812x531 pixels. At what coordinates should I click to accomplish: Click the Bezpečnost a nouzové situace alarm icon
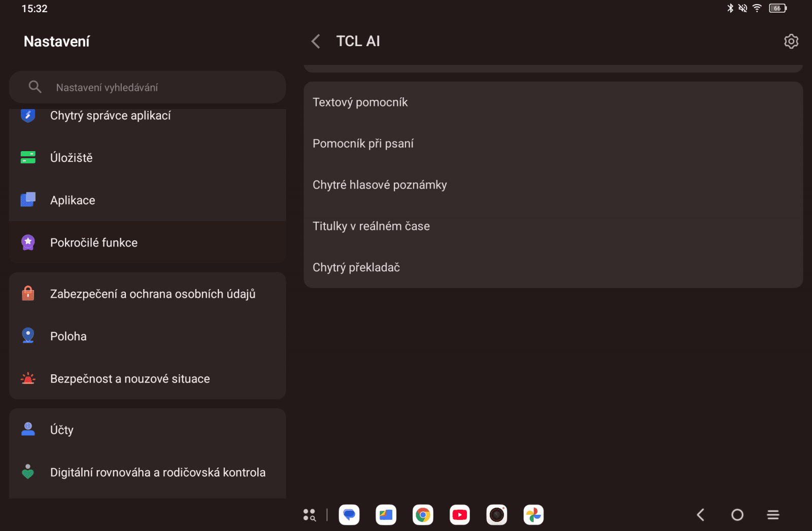click(x=28, y=378)
